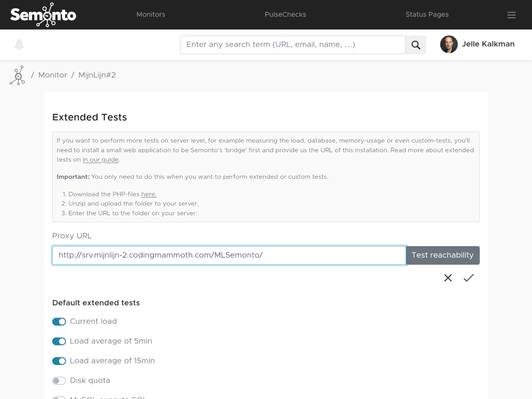This screenshot has height=399, width=532.
Task: Click the breadcrumb network home icon
Action: coord(17,75)
